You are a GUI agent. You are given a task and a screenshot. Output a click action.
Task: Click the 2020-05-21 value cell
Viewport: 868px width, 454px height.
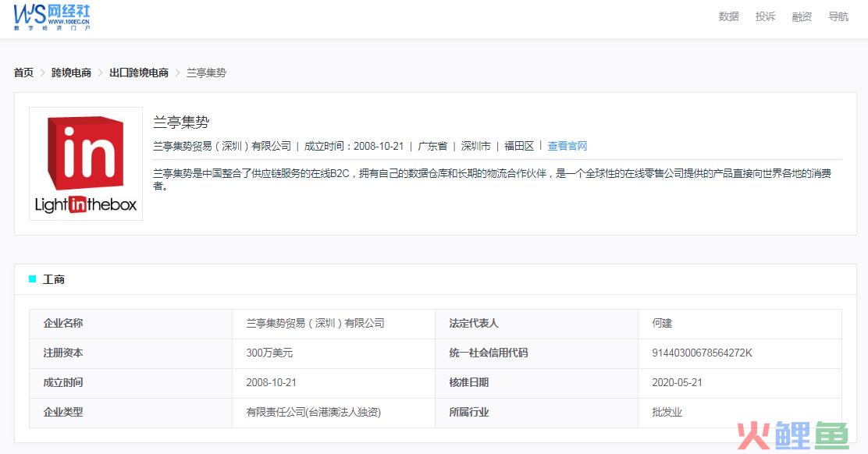pos(739,383)
